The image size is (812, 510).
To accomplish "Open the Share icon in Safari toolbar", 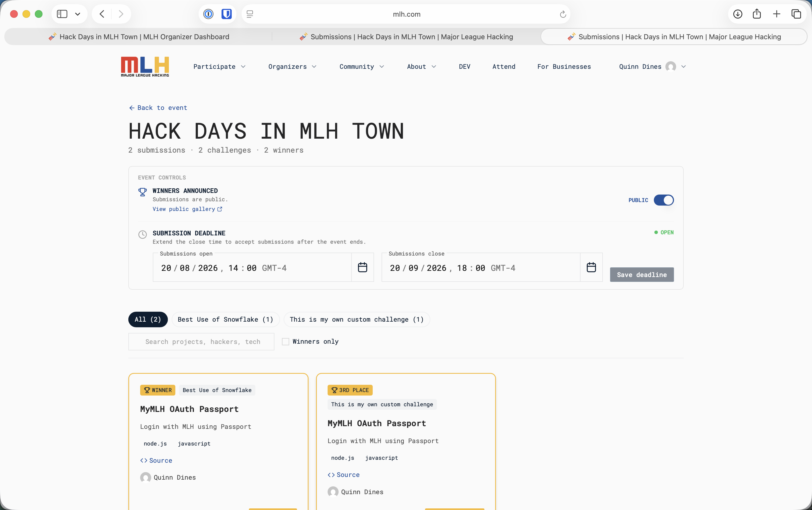I will pos(757,14).
